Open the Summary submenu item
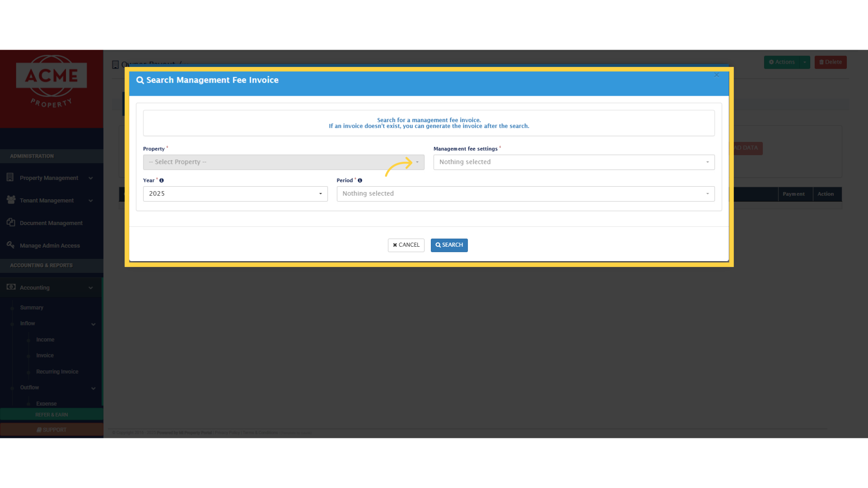This screenshot has height=488, width=868. [32, 308]
